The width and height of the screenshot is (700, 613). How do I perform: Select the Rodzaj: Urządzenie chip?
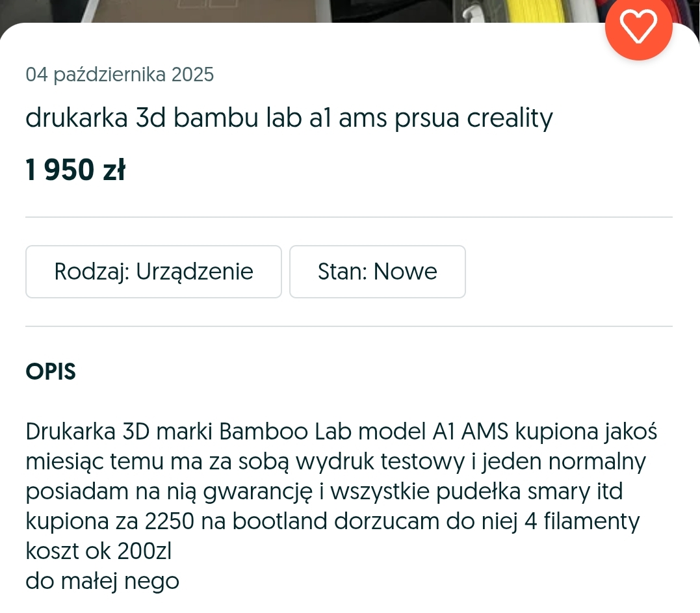[x=153, y=272]
